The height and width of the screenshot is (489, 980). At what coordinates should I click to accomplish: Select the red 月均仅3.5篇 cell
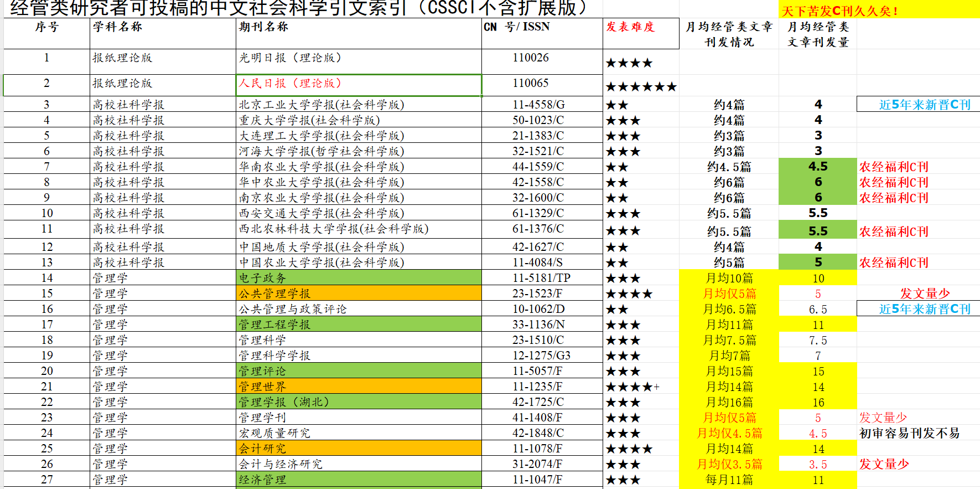(729, 464)
